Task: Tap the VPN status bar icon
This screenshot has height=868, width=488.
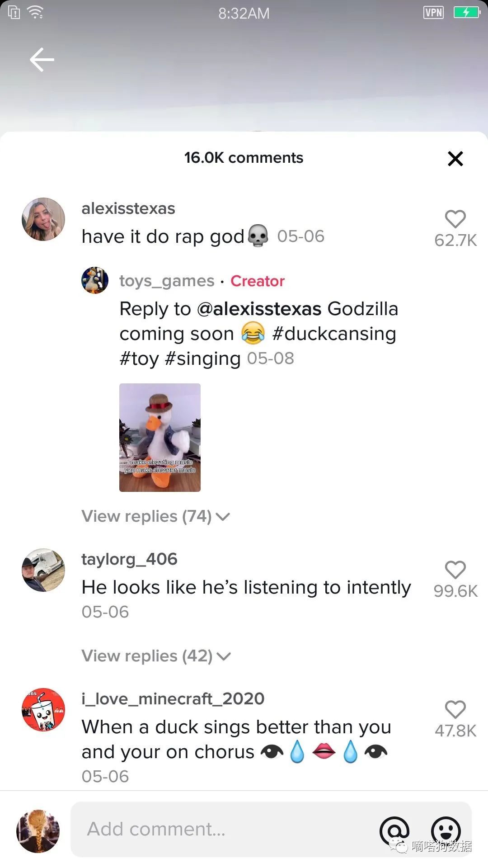Action: pyautogui.click(x=433, y=13)
